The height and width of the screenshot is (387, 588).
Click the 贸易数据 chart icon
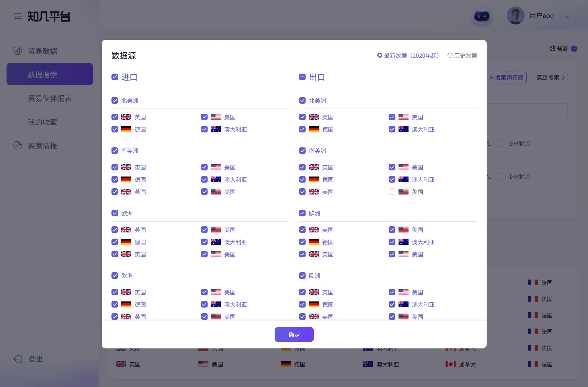point(18,51)
